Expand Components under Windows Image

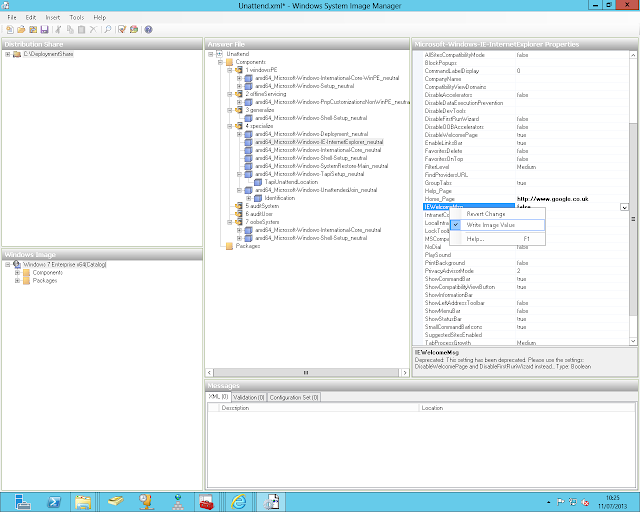17,272
